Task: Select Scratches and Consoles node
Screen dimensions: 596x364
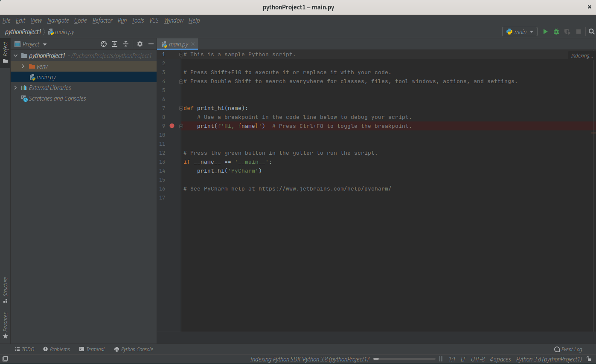Action: 57,98
